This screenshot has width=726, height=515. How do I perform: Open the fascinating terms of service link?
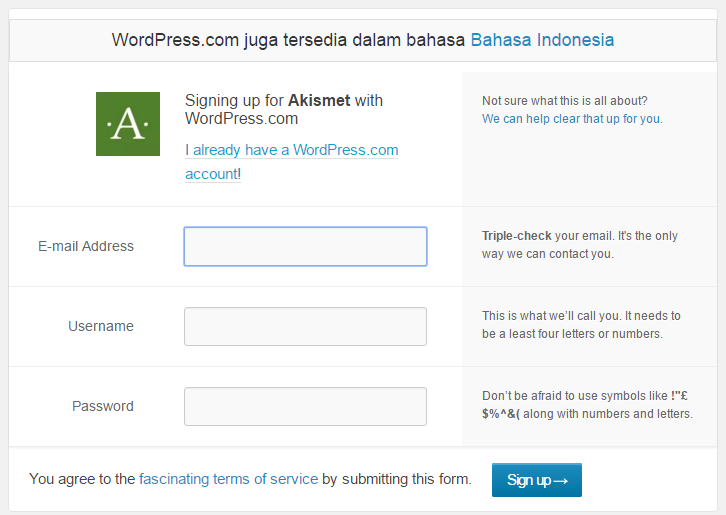click(x=228, y=479)
